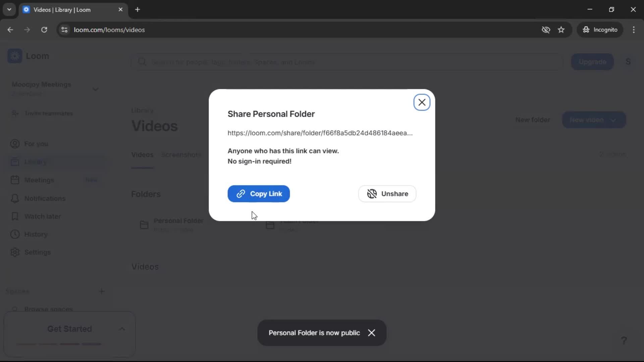Viewport: 644px width, 362px height.
Task: Open Settings via the gear icon
Action: click(15, 252)
